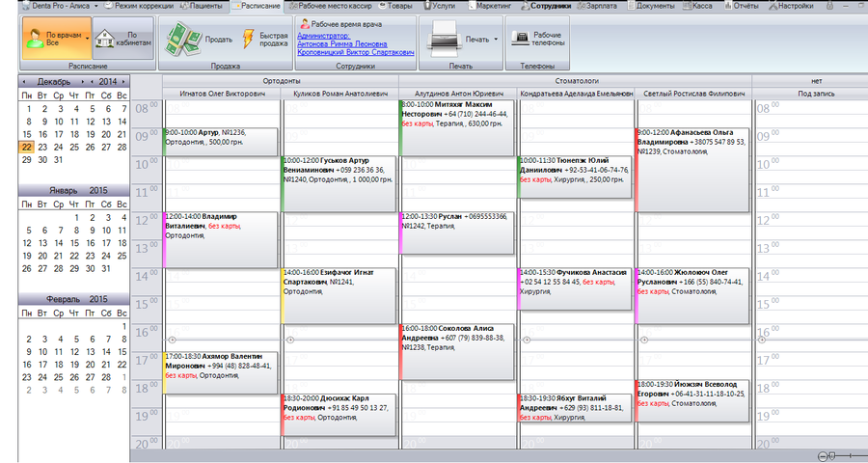The height and width of the screenshot is (463, 868).
Task: Toggle schedule view По кабинетам
Action: point(122,39)
